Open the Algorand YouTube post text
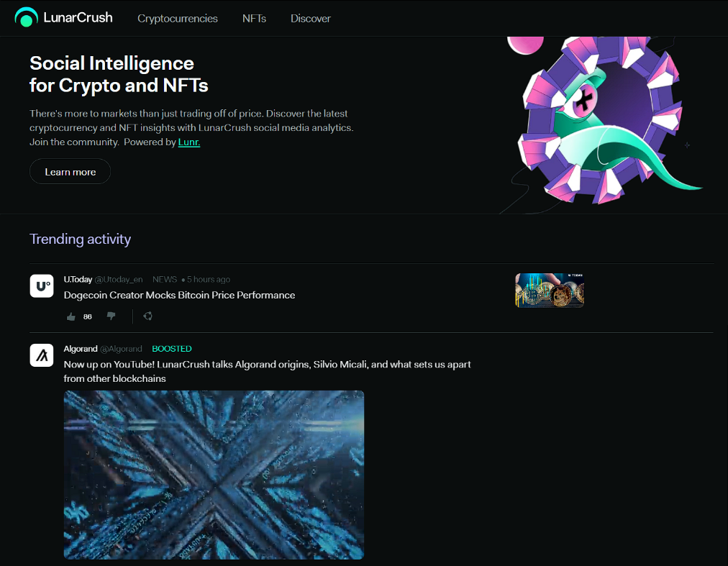 267,371
